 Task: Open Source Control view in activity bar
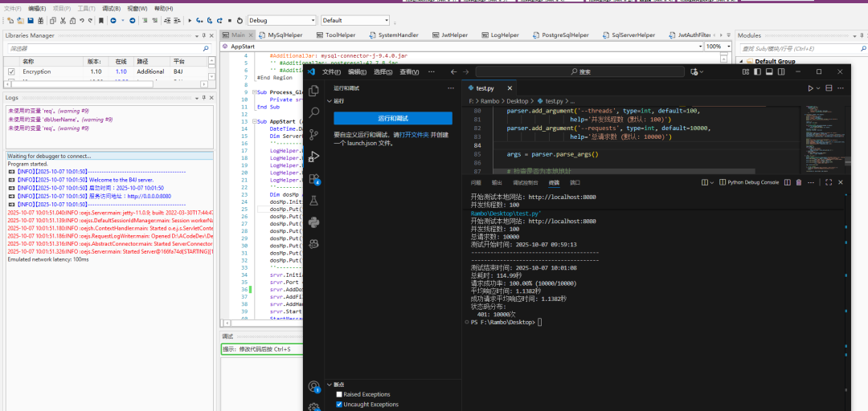coord(314,134)
